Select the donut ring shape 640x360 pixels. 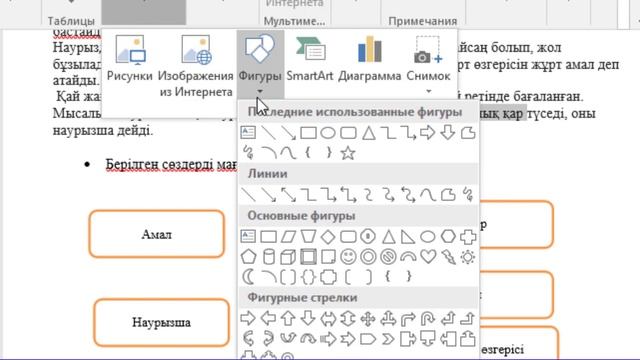(368, 257)
